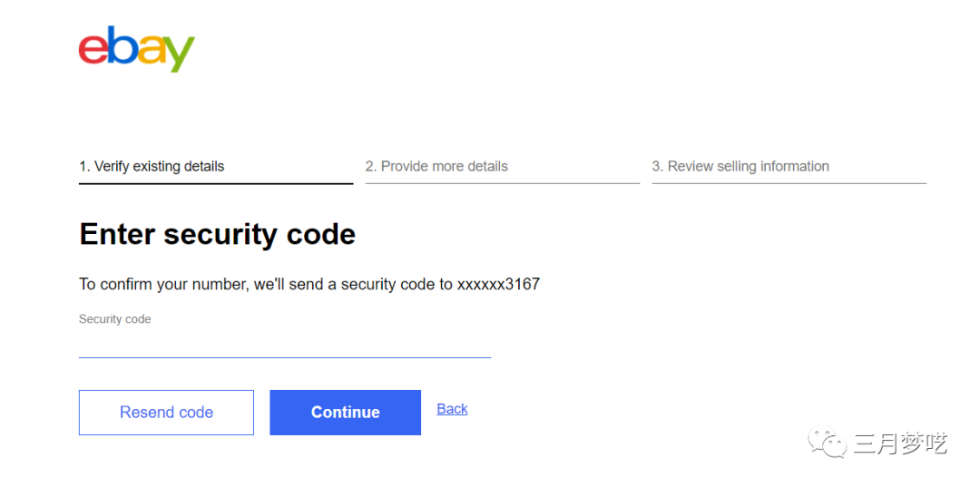Go to the "2. Provide more details" step

tap(436, 166)
